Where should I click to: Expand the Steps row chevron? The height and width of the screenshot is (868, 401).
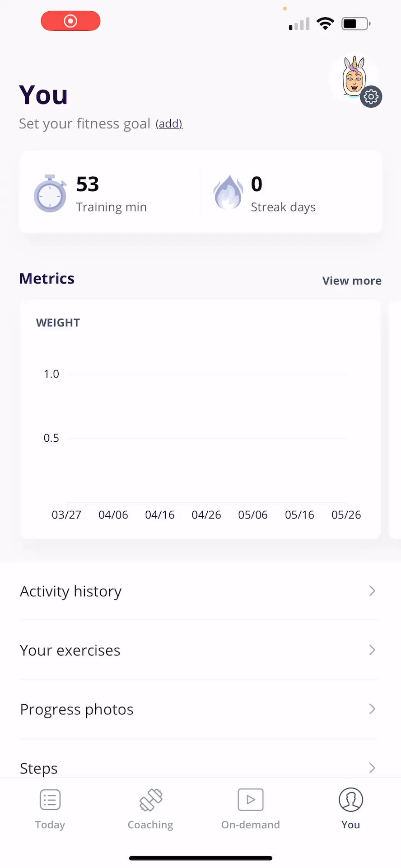click(372, 768)
